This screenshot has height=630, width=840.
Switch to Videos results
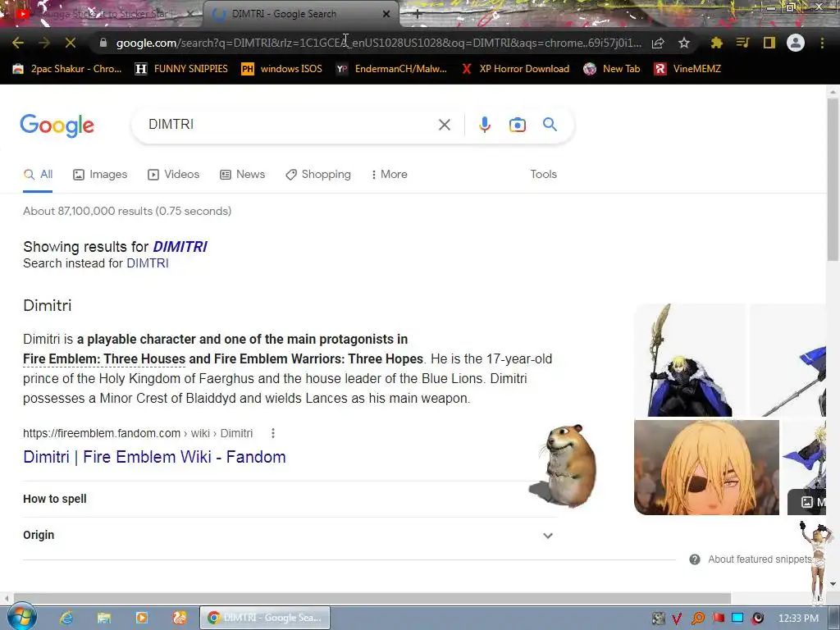tap(174, 174)
